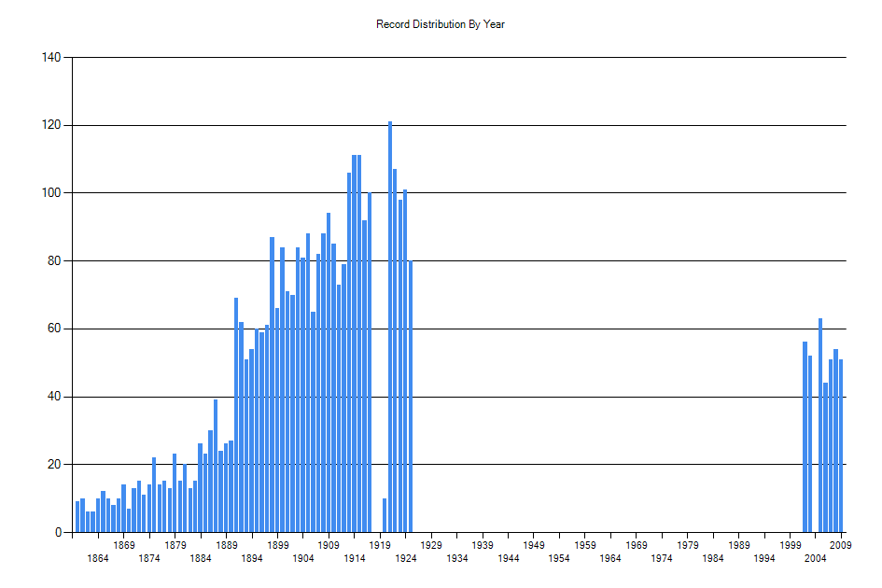The height and width of the screenshot is (588, 882).
Task: Click the 1949 year label
Action: [x=534, y=545]
